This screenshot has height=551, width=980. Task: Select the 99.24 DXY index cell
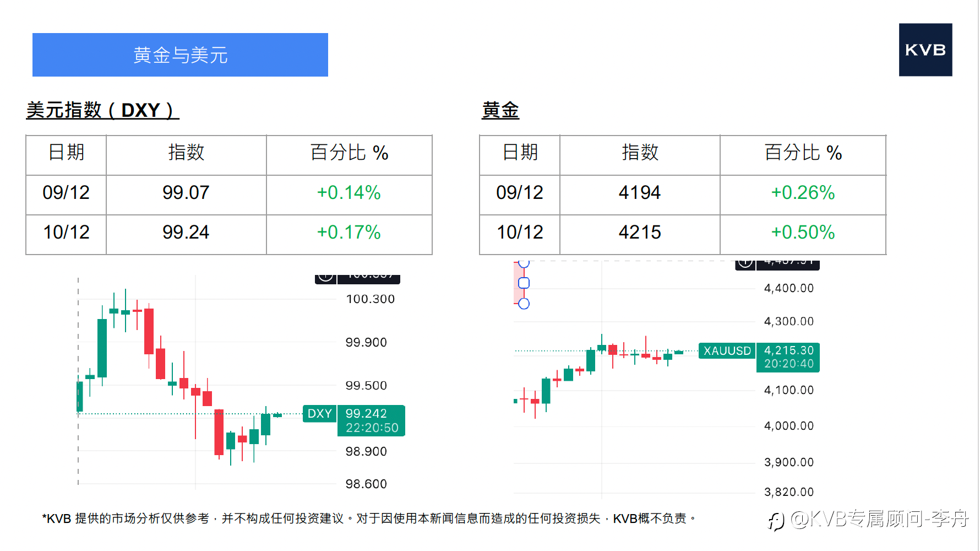[186, 233]
